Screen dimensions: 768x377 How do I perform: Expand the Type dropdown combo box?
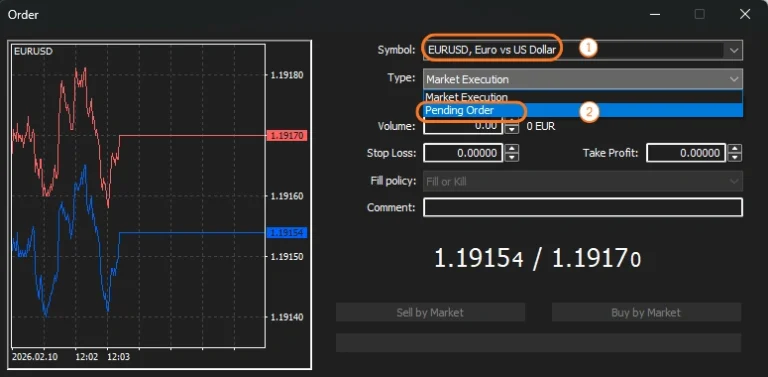coord(583,79)
